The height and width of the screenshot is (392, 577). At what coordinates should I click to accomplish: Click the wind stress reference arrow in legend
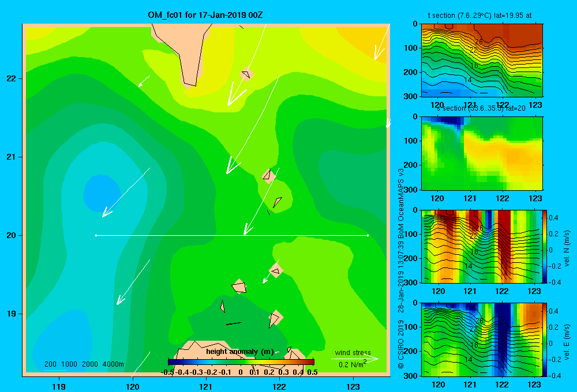355,359
